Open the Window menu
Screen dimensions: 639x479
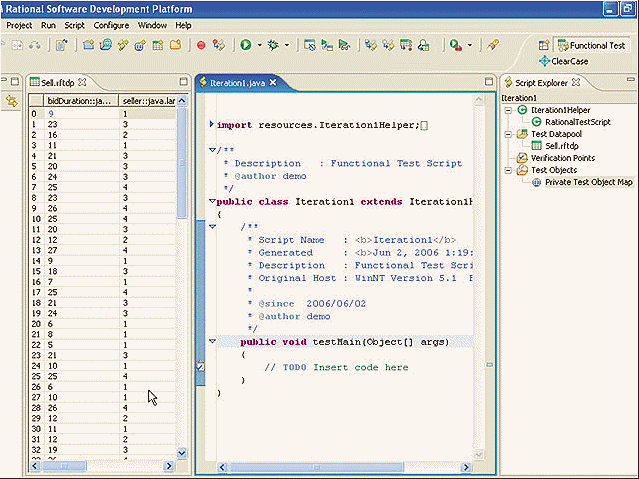point(152,25)
